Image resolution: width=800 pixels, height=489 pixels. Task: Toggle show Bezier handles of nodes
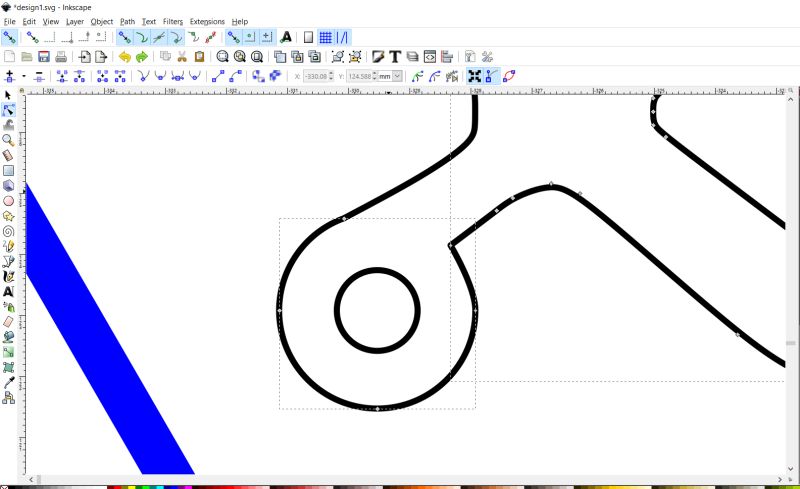point(491,77)
